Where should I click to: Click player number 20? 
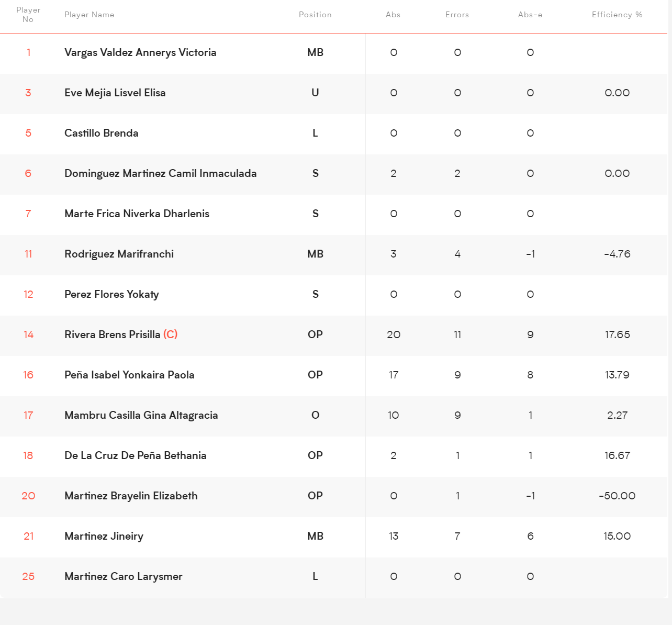(x=28, y=496)
